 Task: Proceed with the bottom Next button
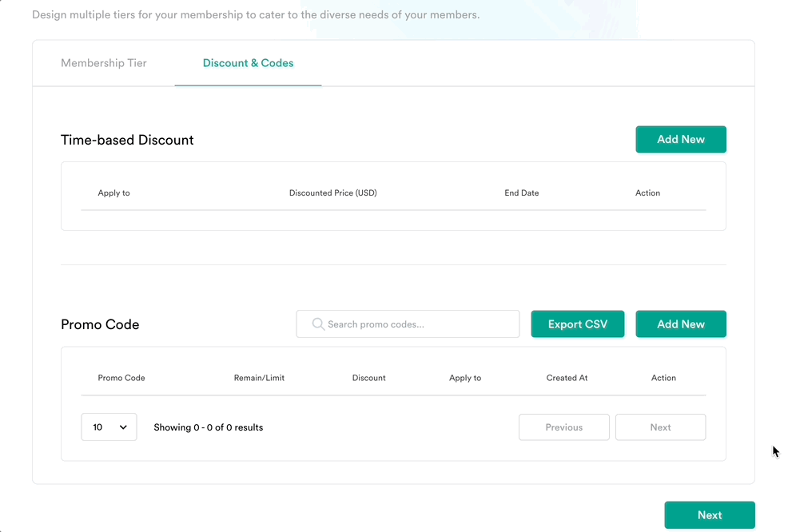point(710,515)
